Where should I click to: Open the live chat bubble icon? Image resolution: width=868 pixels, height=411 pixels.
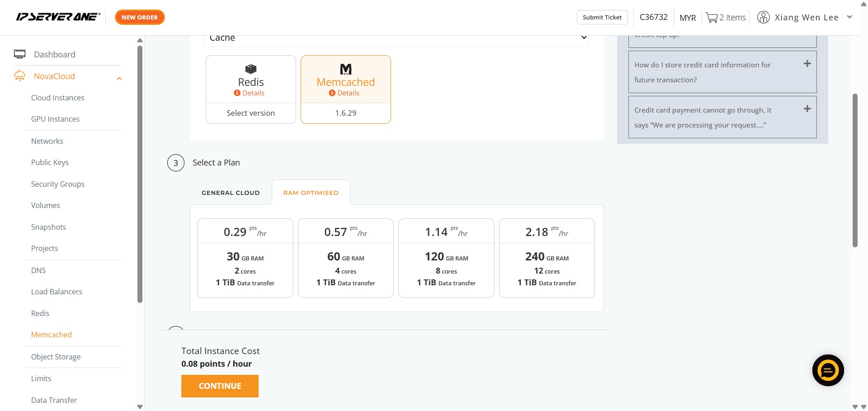pyautogui.click(x=828, y=370)
